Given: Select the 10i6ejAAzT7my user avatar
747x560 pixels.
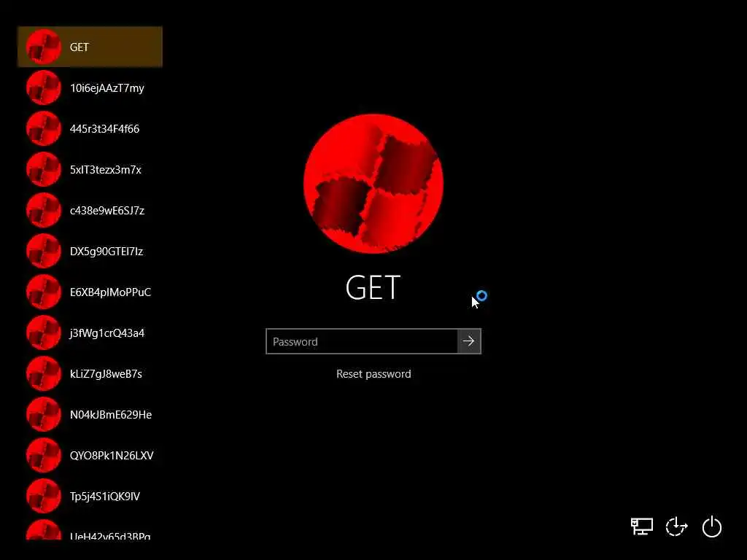Looking at the screenshot, I should [x=43, y=87].
